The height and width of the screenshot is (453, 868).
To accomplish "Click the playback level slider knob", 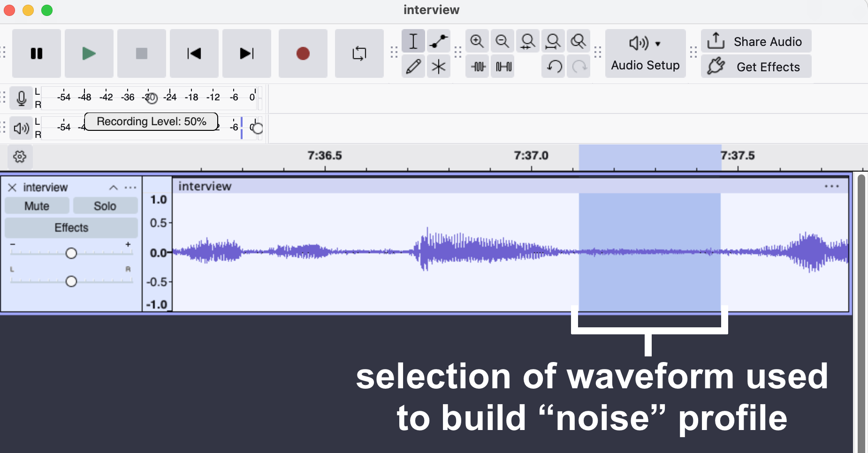I will pyautogui.click(x=257, y=128).
